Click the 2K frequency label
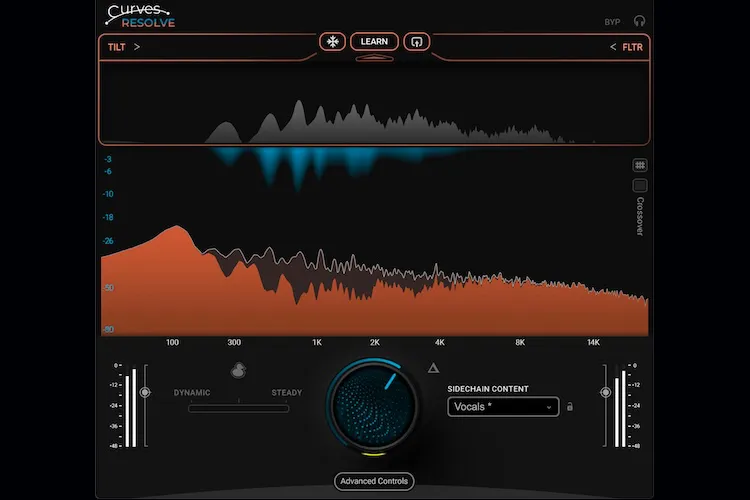 (x=375, y=343)
